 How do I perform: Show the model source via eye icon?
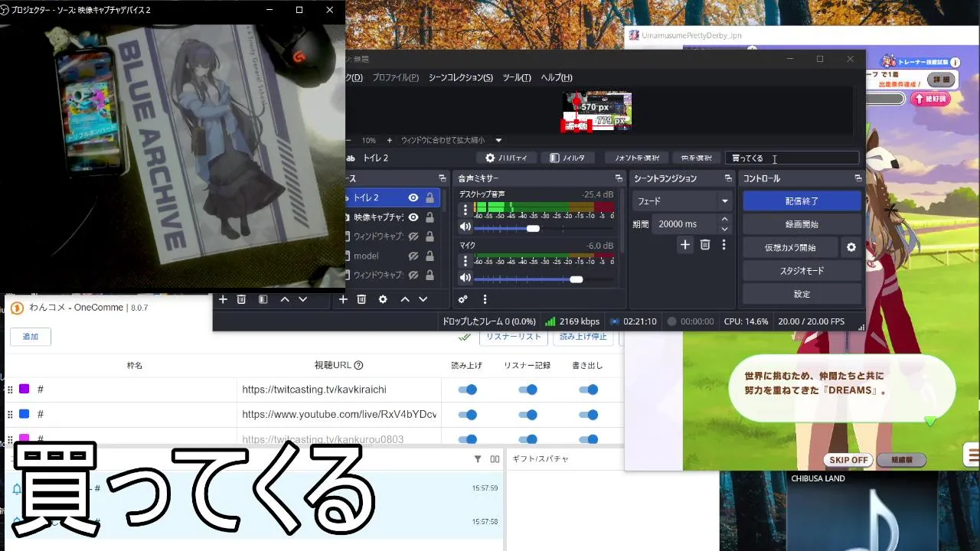click(413, 256)
